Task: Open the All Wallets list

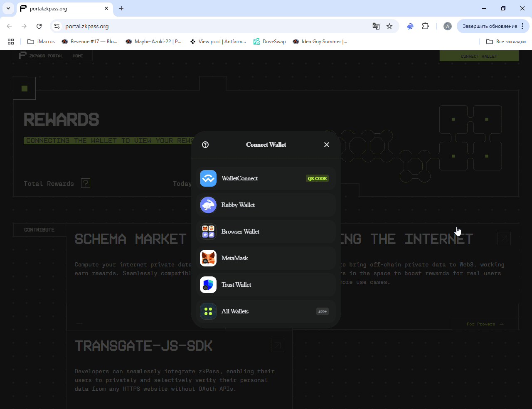Action: (266, 311)
